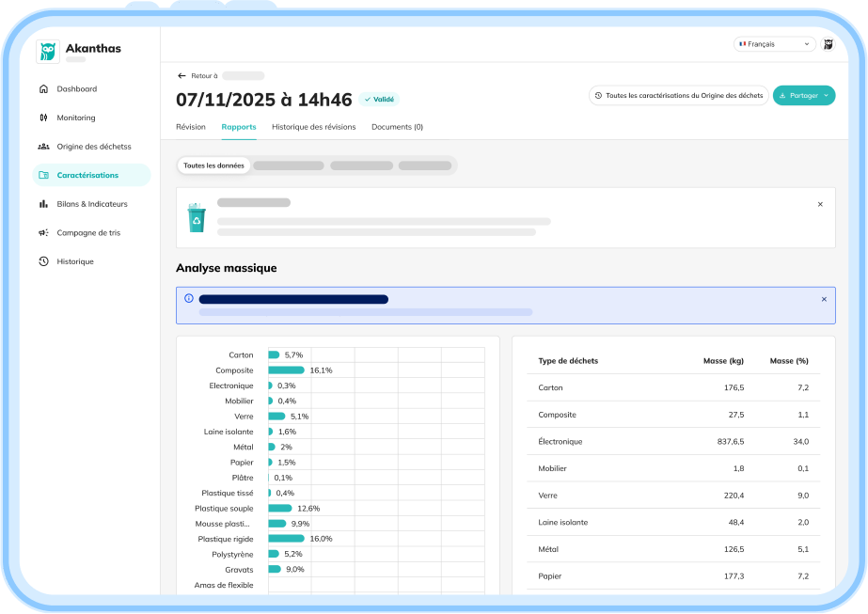Open the Dashboard home icon
868x614 pixels.
coord(44,88)
